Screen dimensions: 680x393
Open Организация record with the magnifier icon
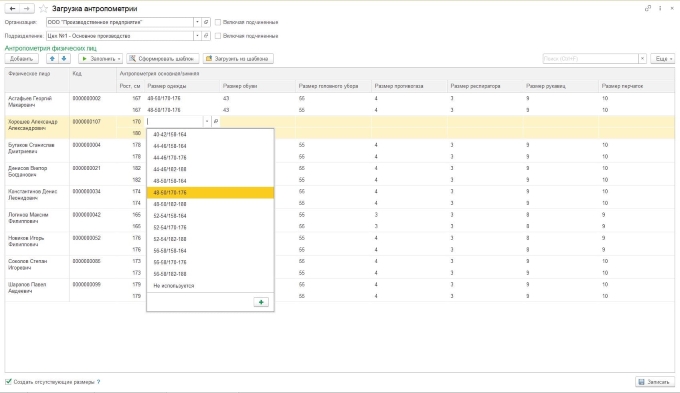pos(206,22)
